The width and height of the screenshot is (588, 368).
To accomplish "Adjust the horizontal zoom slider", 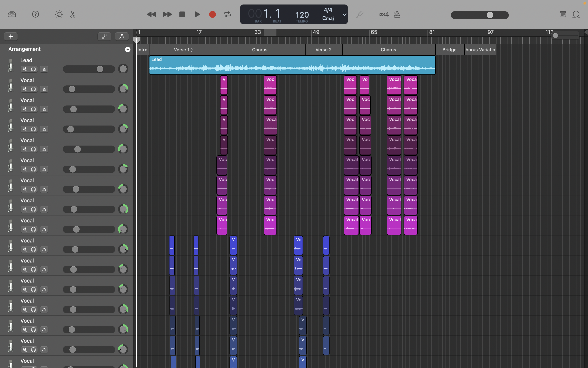I will [x=565, y=36].
